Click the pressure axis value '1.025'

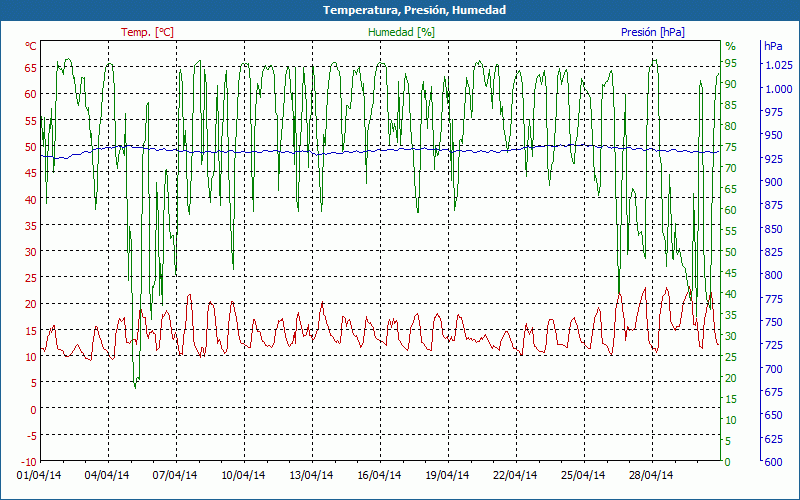[x=780, y=65]
